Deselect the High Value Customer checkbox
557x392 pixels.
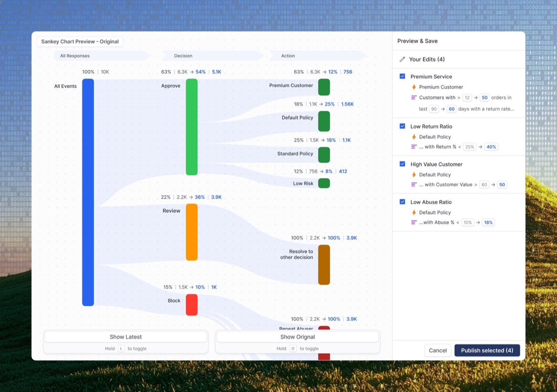coord(403,164)
